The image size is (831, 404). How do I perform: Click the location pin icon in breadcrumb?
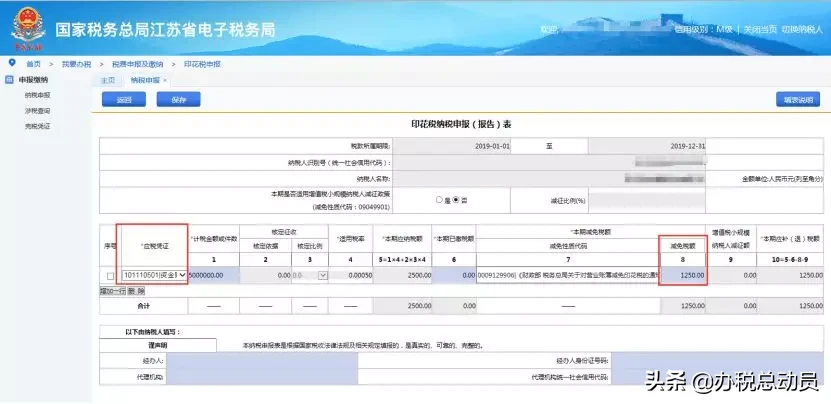coord(12,63)
